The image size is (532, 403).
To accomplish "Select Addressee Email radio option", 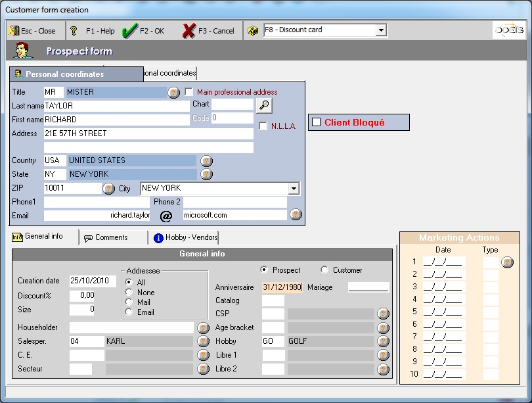I will click(x=129, y=312).
